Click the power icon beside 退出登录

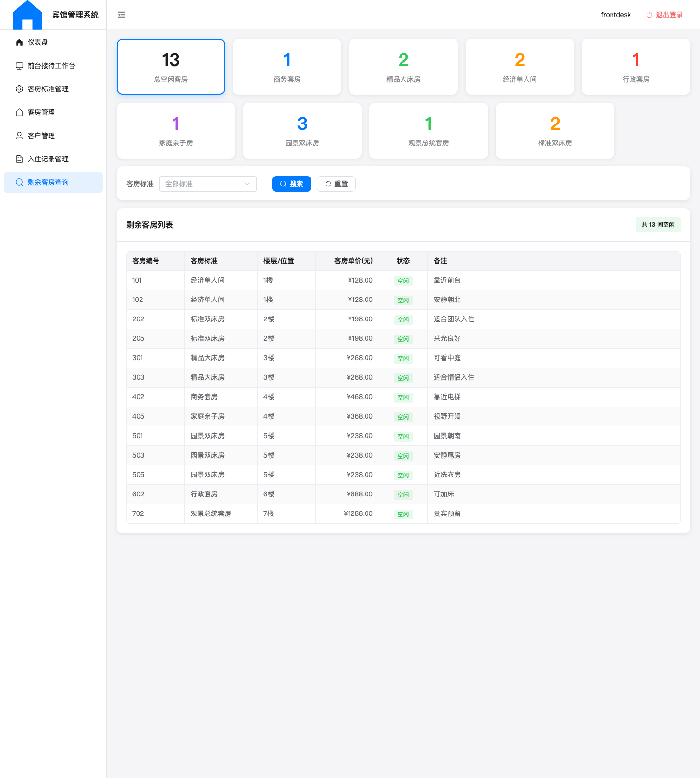[x=649, y=15]
